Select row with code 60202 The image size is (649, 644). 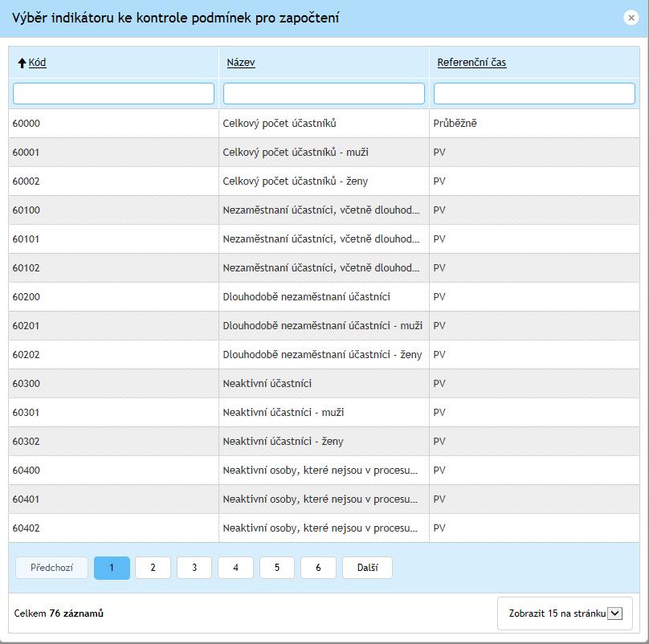(324, 355)
